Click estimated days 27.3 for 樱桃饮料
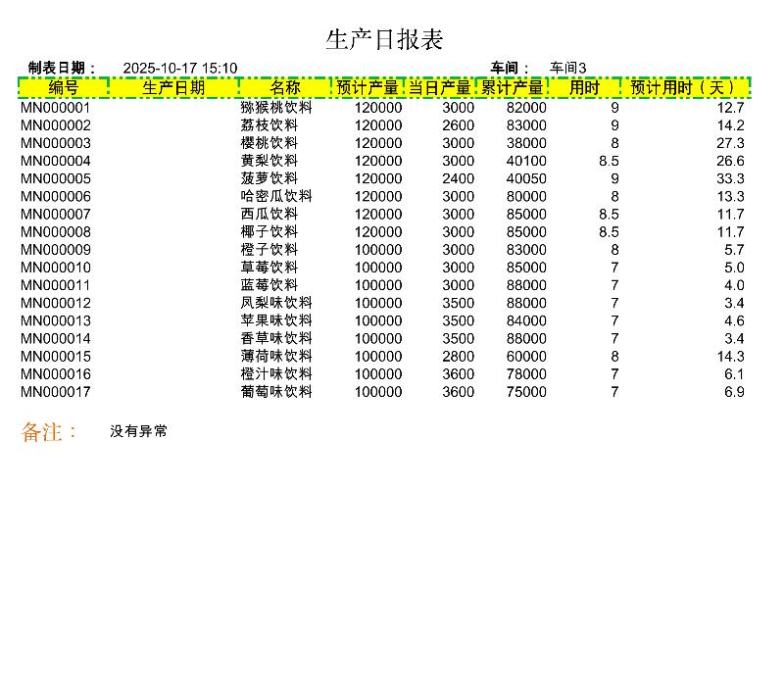This screenshot has width=784, height=686. point(730,143)
